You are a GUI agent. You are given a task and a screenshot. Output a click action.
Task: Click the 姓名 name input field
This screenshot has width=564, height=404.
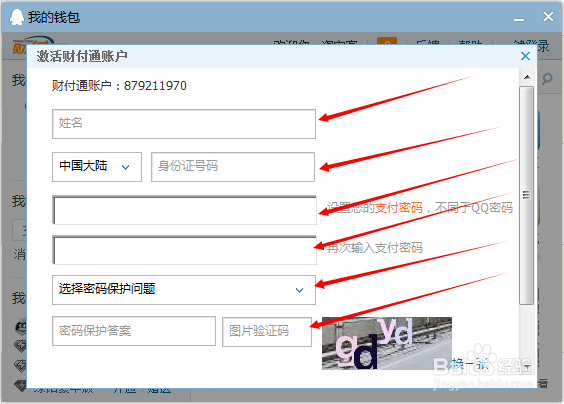point(184,124)
